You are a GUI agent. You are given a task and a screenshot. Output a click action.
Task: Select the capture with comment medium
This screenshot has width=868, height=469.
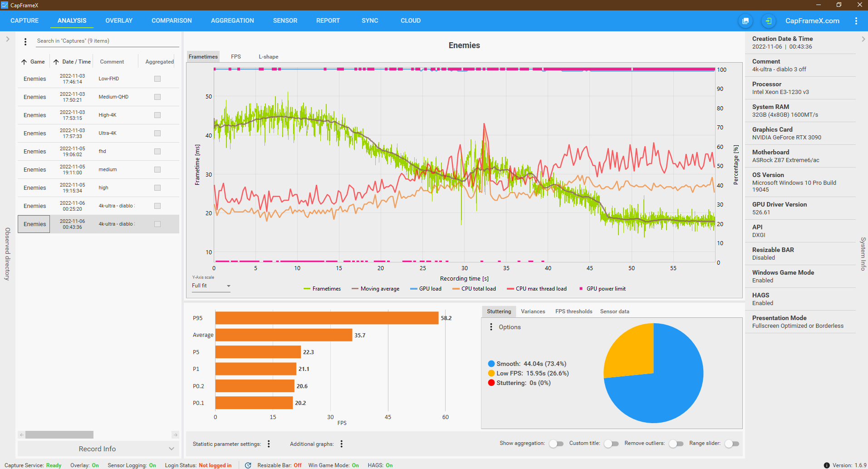(x=98, y=169)
